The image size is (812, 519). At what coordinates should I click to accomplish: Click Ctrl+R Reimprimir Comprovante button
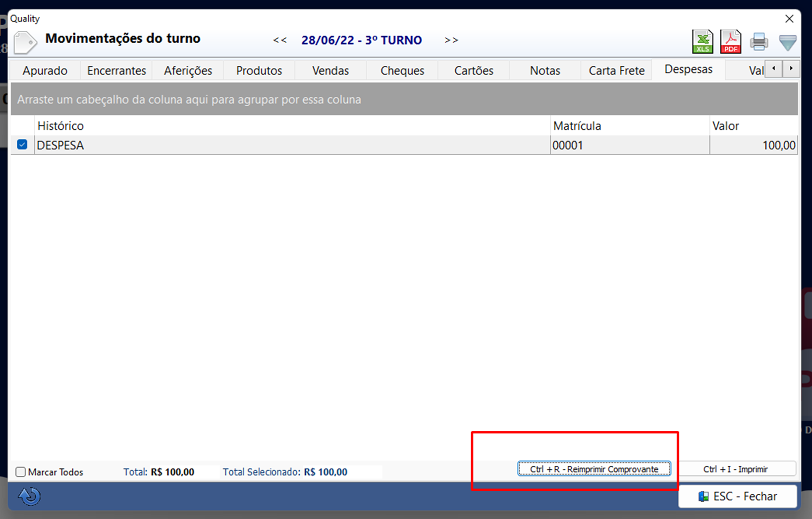[594, 469]
